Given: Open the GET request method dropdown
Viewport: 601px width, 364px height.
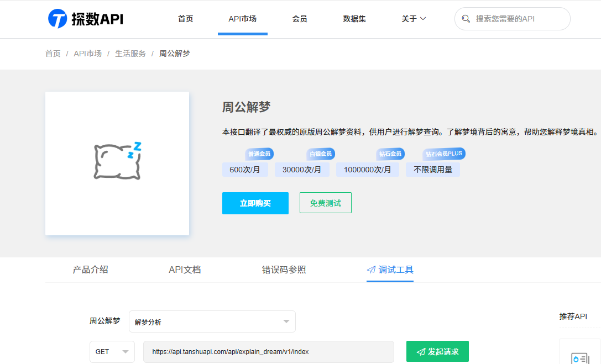Looking at the screenshot, I should click(x=112, y=352).
